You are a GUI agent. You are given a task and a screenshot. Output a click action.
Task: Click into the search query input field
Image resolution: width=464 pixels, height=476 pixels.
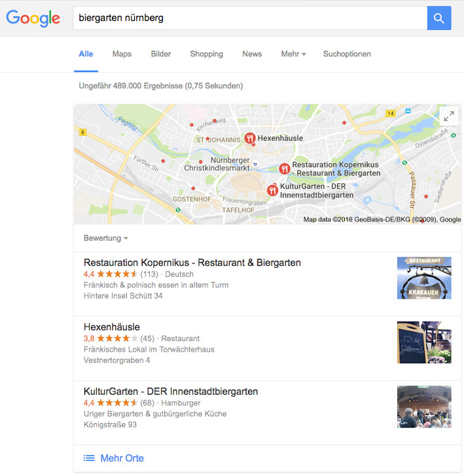[x=250, y=18]
